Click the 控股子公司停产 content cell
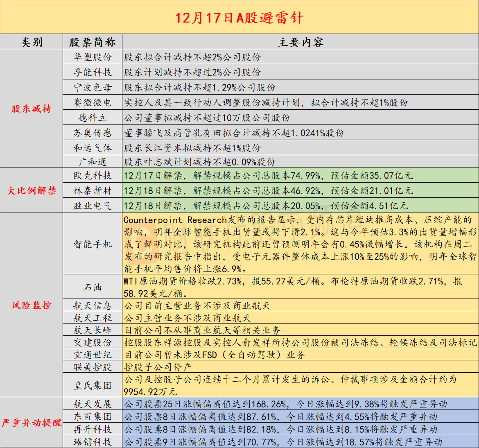The width and height of the screenshot is (479, 448). point(301,367)
